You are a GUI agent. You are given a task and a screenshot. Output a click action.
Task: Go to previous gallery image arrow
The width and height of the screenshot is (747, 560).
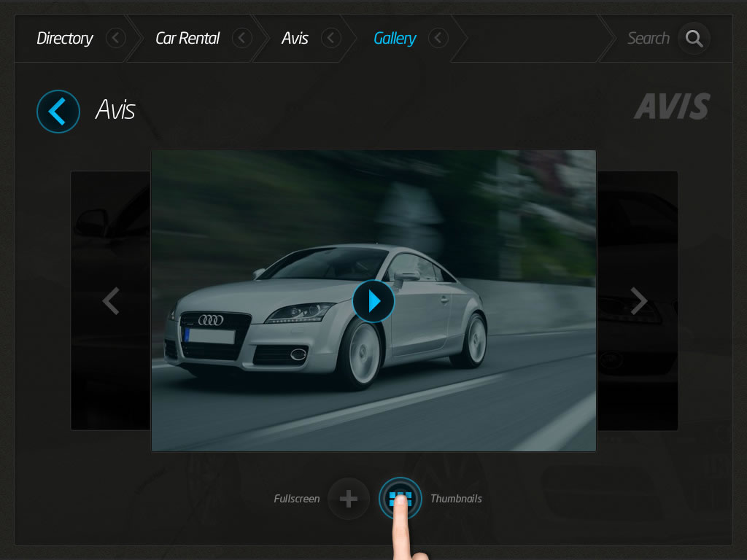point(111,300)
